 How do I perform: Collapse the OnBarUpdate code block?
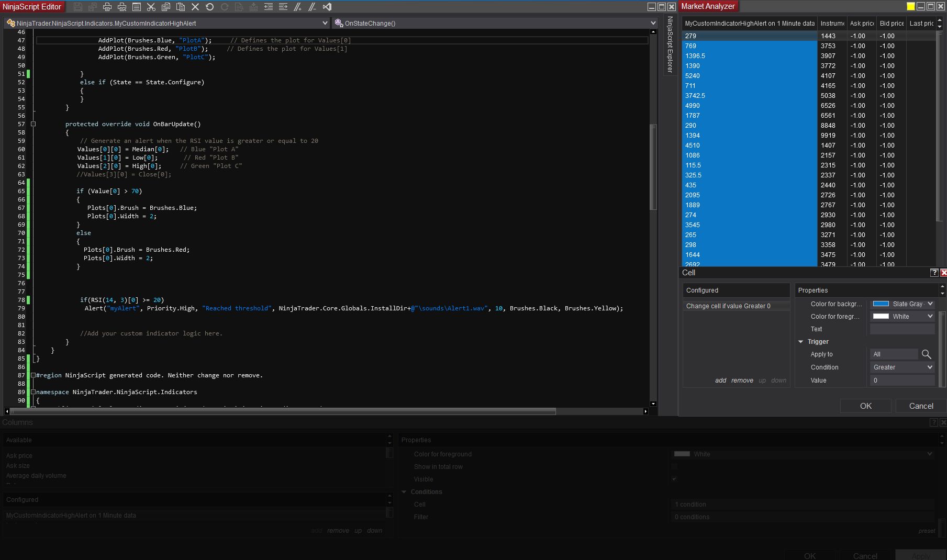(x=33, y=124)
